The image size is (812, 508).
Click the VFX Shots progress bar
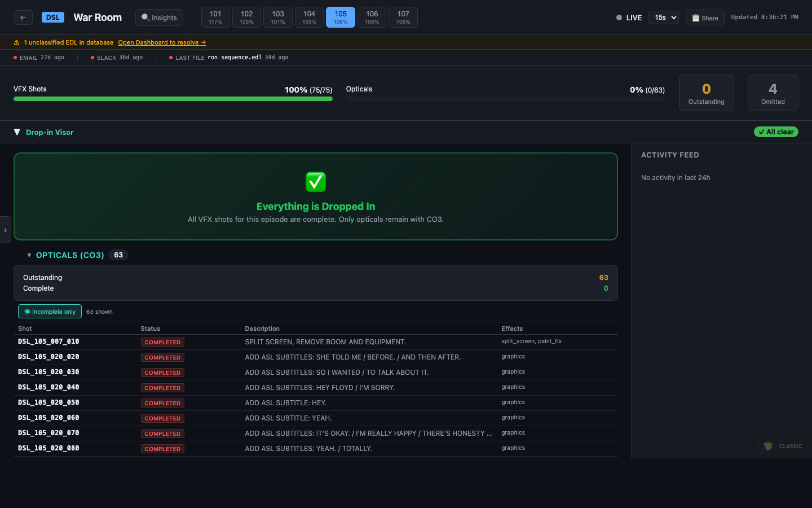(173, 99)
